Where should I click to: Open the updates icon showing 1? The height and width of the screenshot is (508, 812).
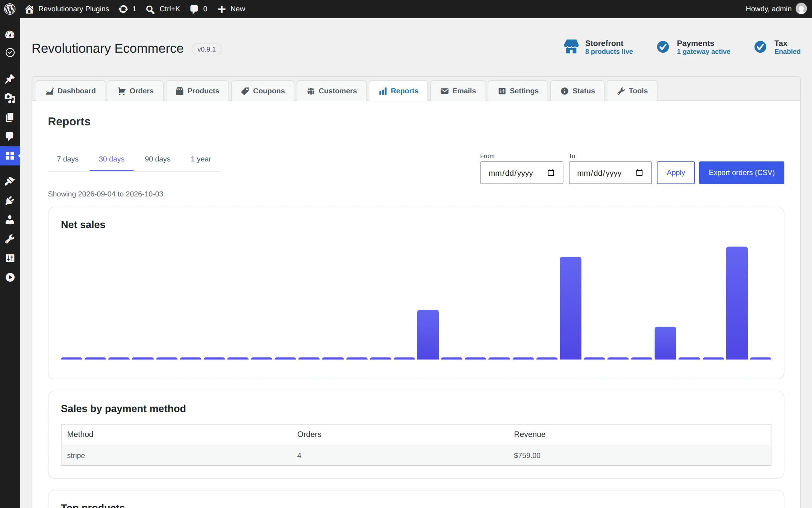127,9
